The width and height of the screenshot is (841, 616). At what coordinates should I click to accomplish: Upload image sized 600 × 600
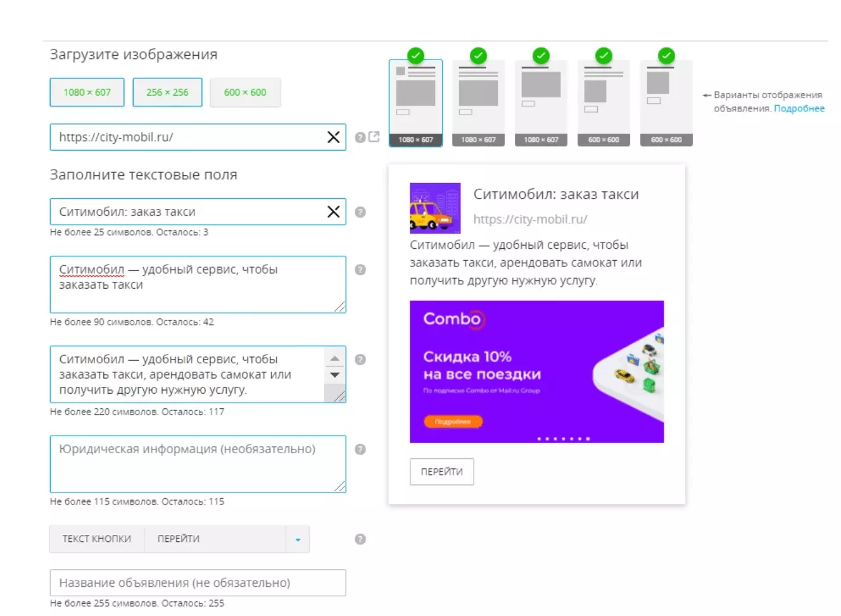(x=245, y=92)
